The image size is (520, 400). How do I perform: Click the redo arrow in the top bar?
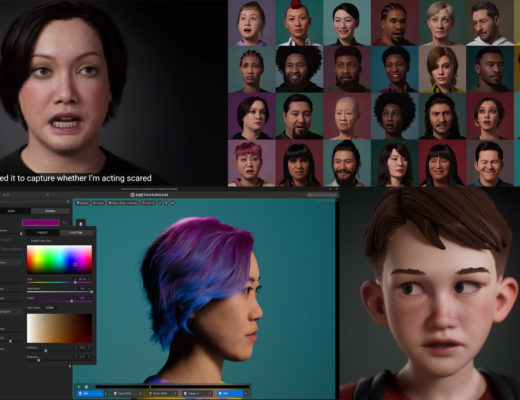(54, 195)
